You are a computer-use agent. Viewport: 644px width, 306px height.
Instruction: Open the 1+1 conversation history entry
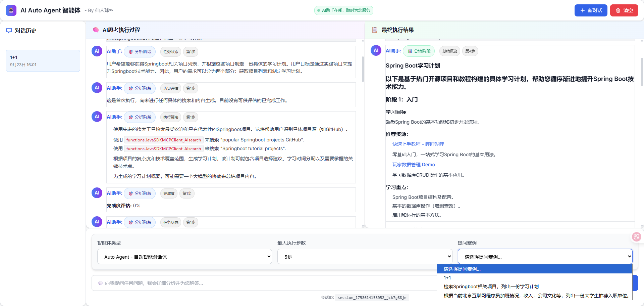point(43,61)
